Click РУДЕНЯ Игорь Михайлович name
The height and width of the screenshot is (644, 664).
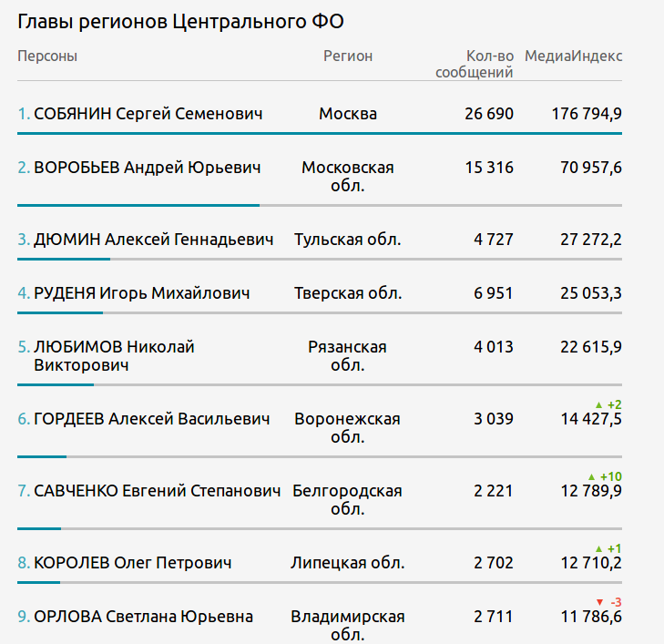141,293
